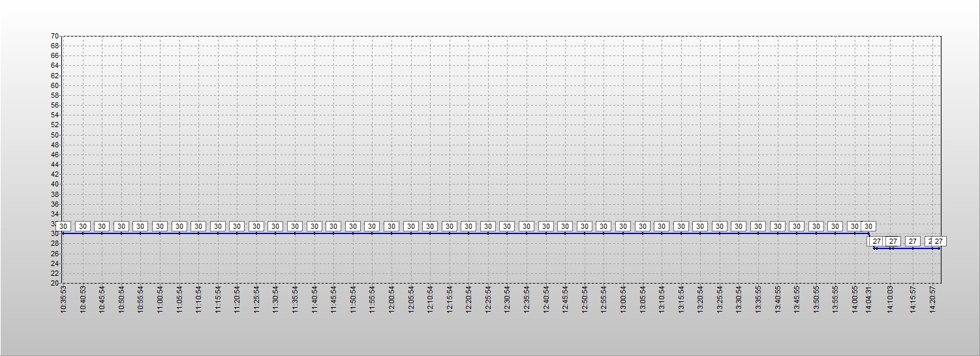Click the 34 y-axis scale label
Viewport: 980px width, 356px height.
[55, 214]
